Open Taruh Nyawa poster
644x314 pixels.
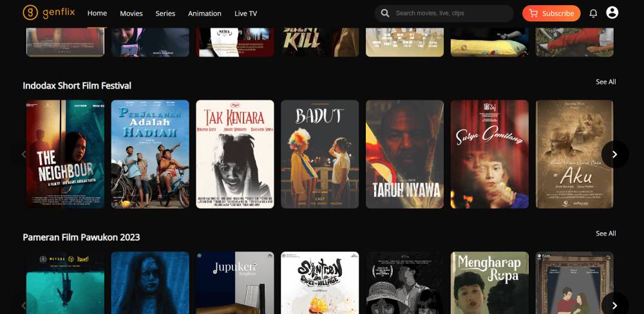pos(404,154)
